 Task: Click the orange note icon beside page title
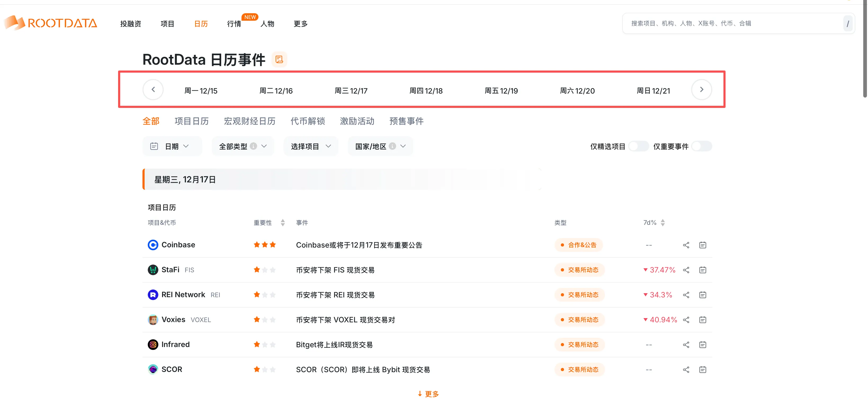tap(279, 59)
